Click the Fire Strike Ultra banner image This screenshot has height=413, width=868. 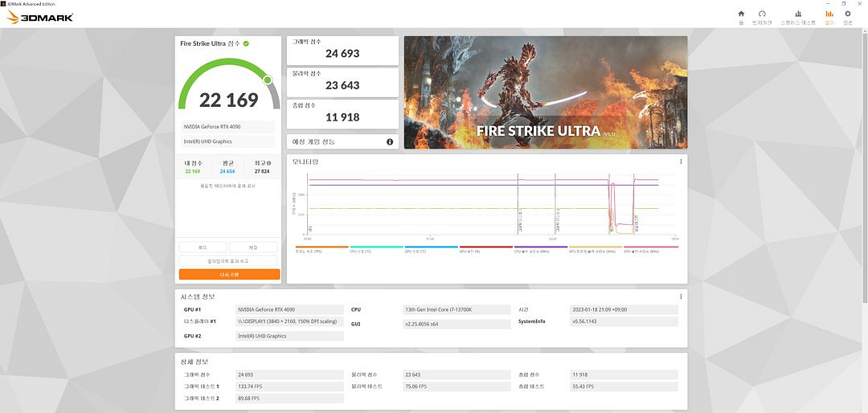[545, 92]
